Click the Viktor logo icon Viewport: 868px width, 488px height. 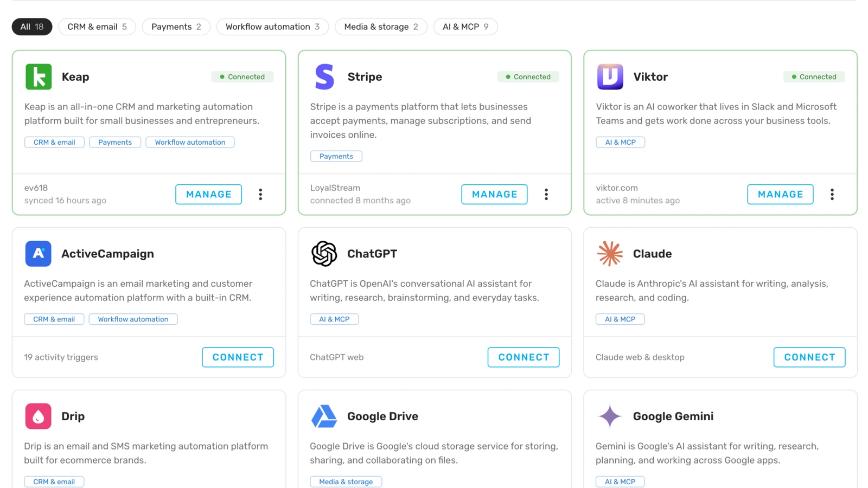click(610, 76)
